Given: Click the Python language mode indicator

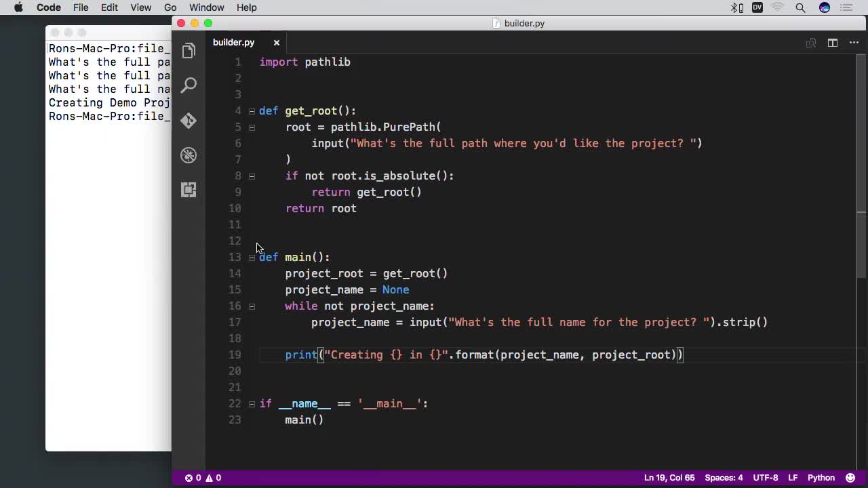Looking at the screenshot, I should tap(821, 478).
